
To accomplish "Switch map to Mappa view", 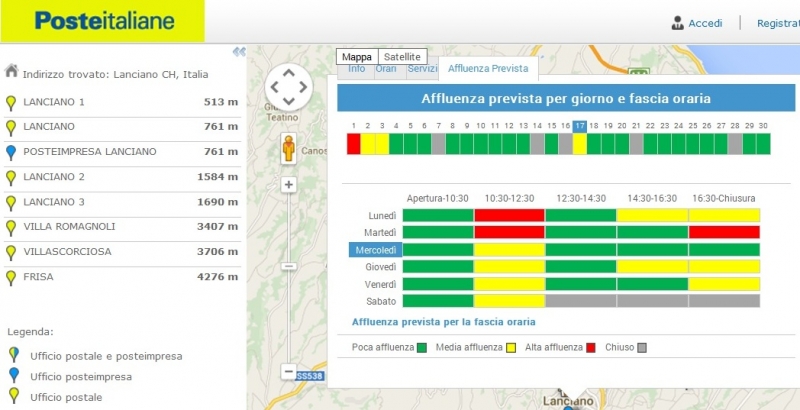I will tap(356, 57).
